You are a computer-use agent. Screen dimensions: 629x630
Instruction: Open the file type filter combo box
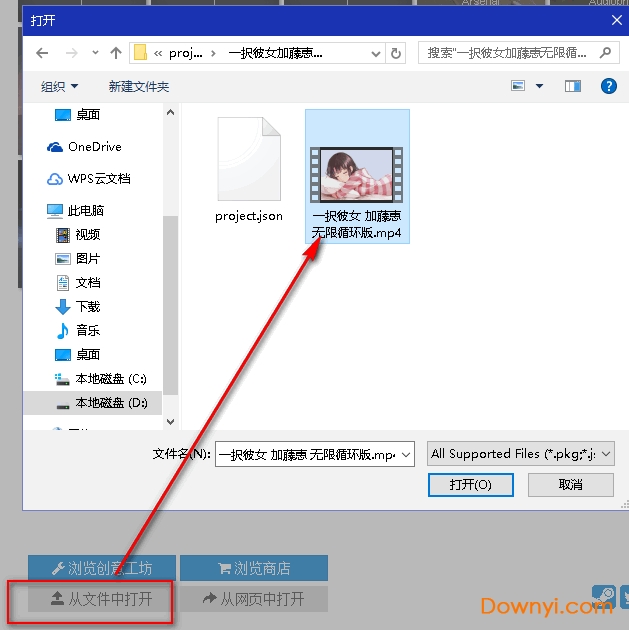[x=520, y=454]
